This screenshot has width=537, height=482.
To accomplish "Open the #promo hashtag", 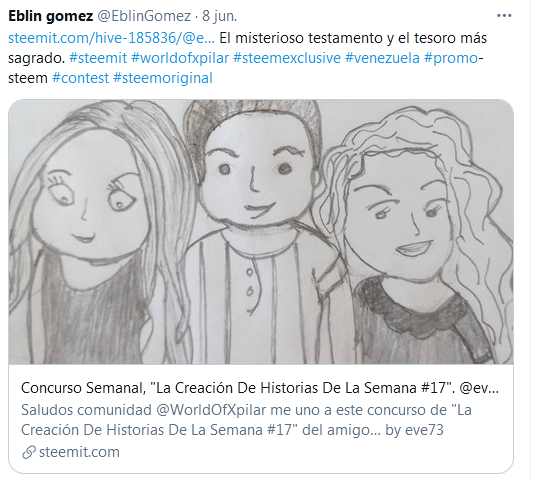I will click(x=451, y=58).
